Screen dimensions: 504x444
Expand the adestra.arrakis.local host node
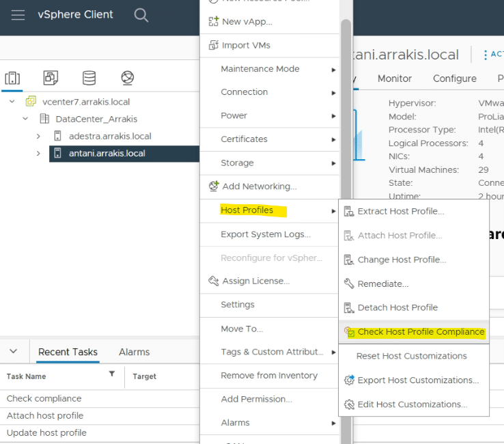[38, 136]
